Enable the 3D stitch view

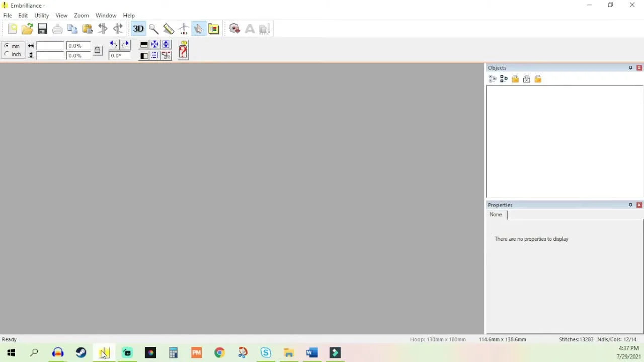(138, 29)
